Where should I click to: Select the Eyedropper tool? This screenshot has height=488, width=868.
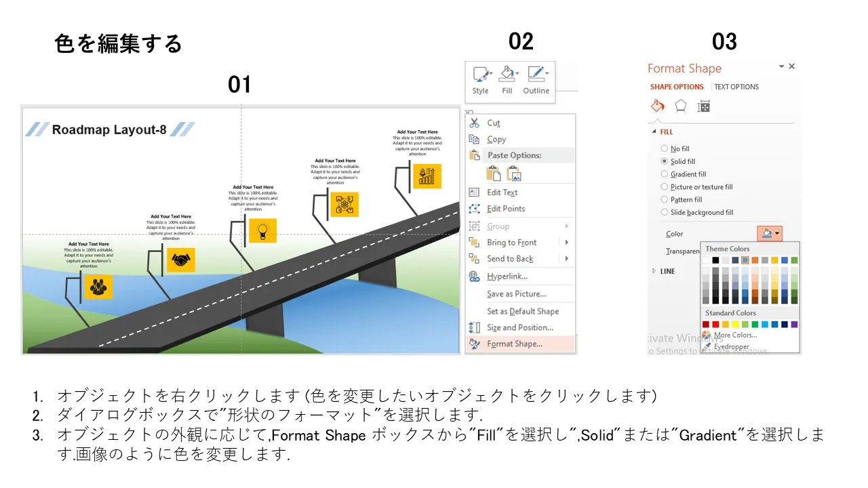pyautogui.click(x=731, y=346)
